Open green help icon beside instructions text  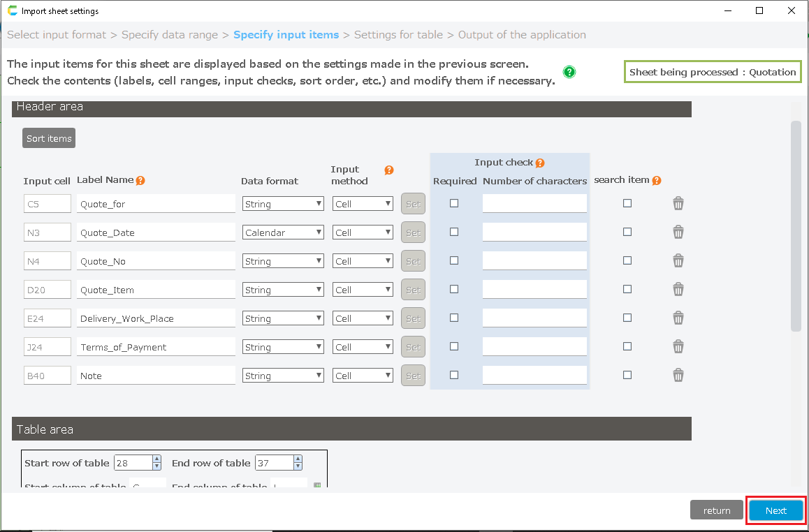(x=569, y=72)
